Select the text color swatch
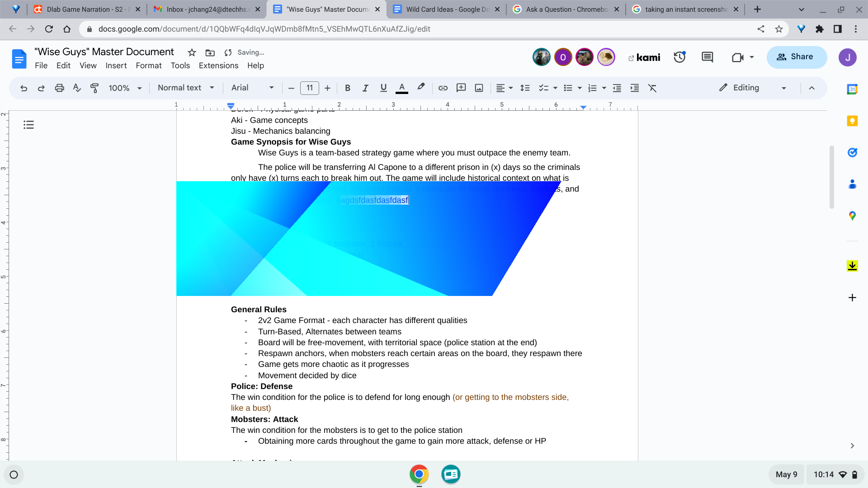Image resolution: width=868 pixels, height=488 pixels. click(x=402, y=88)
